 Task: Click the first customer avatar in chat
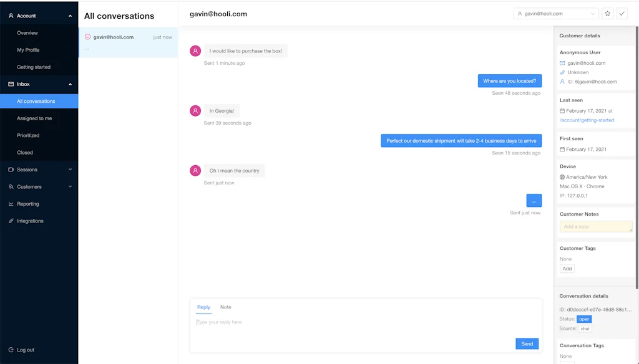[195, 51]
